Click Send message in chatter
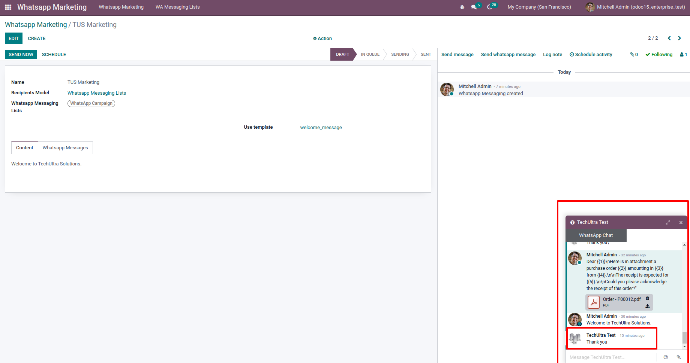The width and height of the screenshot is (690, 363). 458,55
